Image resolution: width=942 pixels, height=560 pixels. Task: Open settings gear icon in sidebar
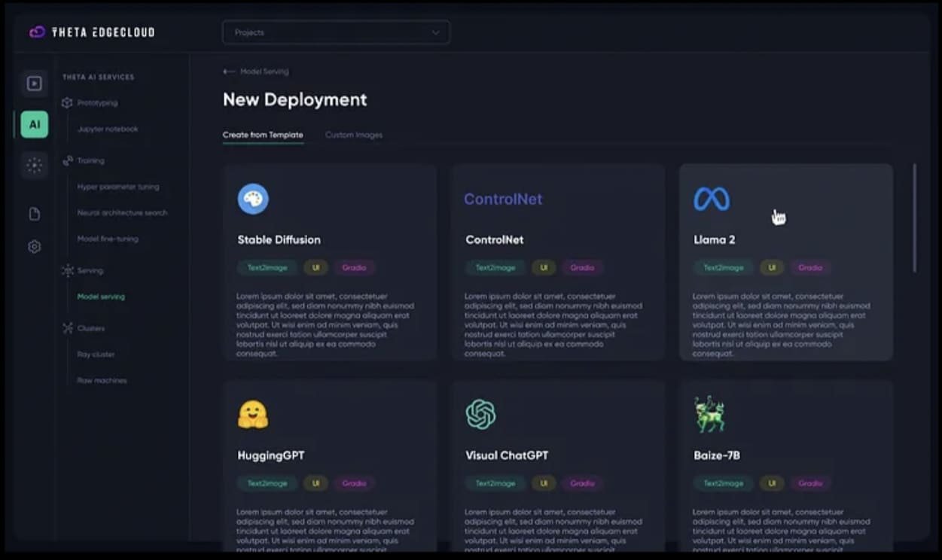(35, 247)
